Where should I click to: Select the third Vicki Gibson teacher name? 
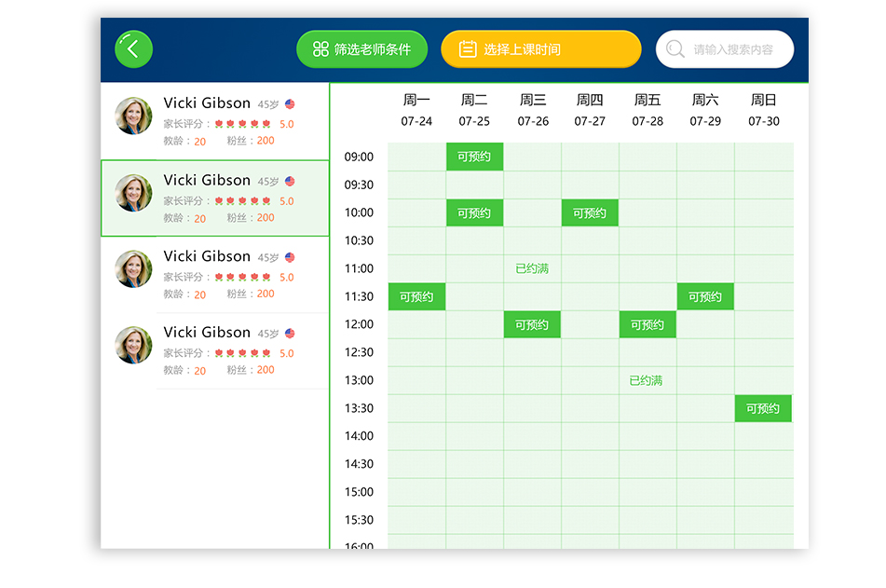pyautogui.click(x=207, y=256)
